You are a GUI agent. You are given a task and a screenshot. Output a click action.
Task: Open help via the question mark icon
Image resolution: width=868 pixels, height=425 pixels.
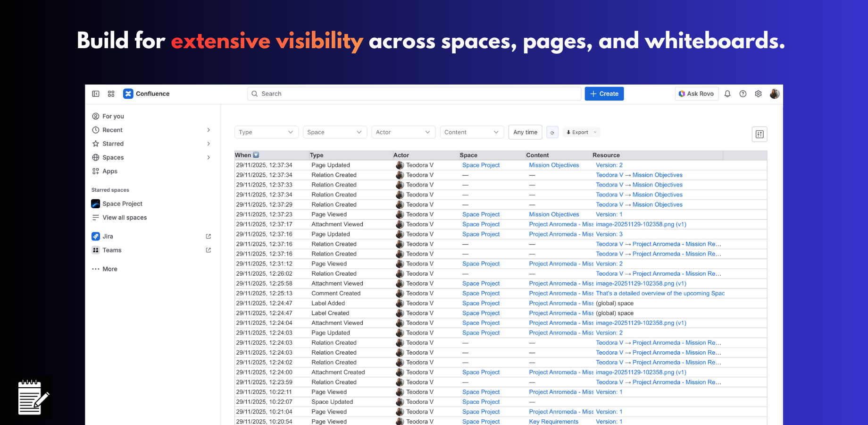pos(743,93)
